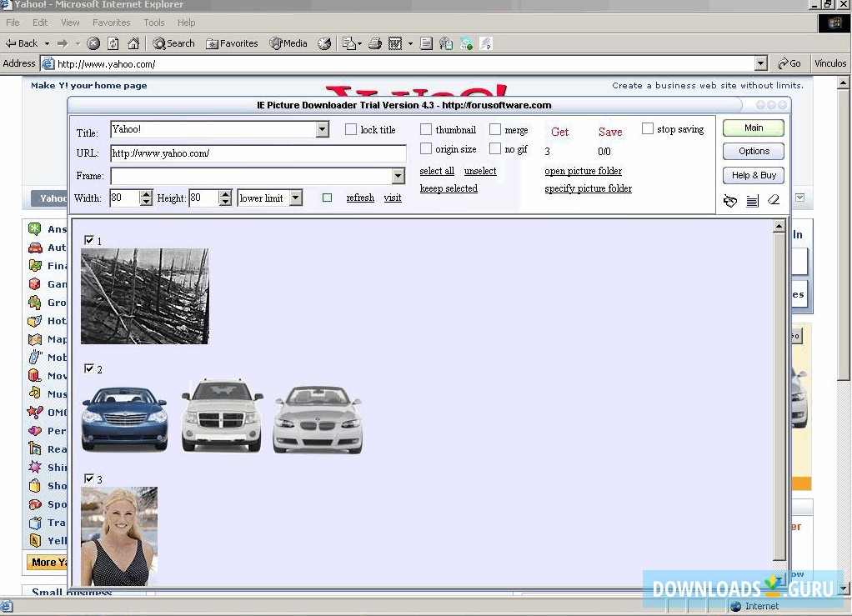Click the open picture folder link
This screenshot has width=852, height=616.
[583, 171]
